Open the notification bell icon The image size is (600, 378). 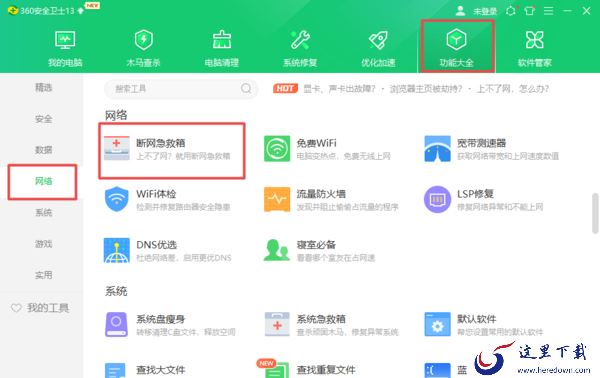pyautogui.click(x=510, y=11)
